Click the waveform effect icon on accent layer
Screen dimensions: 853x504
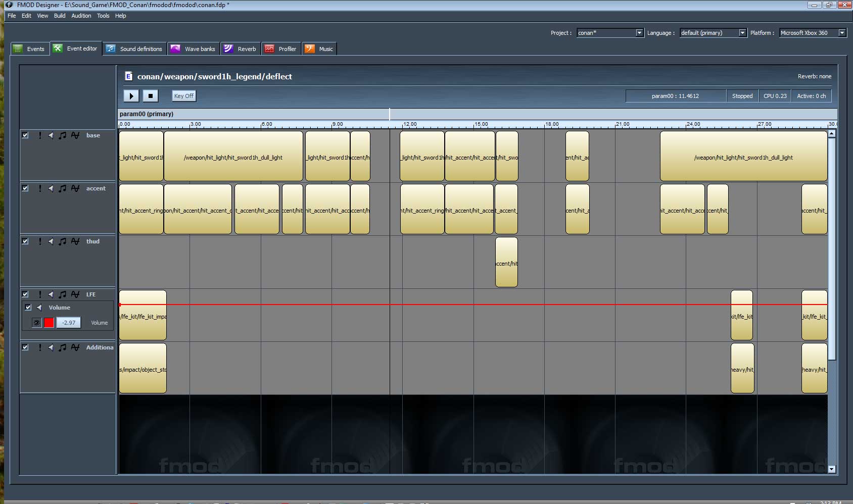(x=75, y=188)
